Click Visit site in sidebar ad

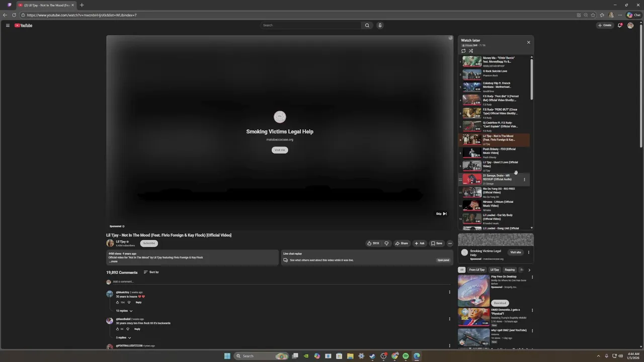(x=516, y=252)
